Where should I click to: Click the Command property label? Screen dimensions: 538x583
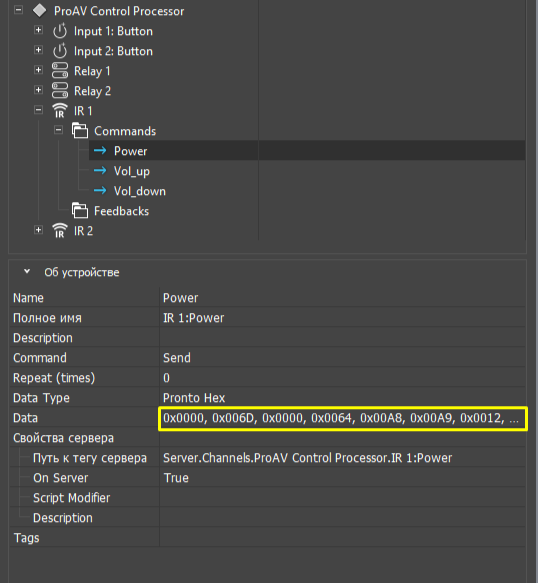pos(40,358)
